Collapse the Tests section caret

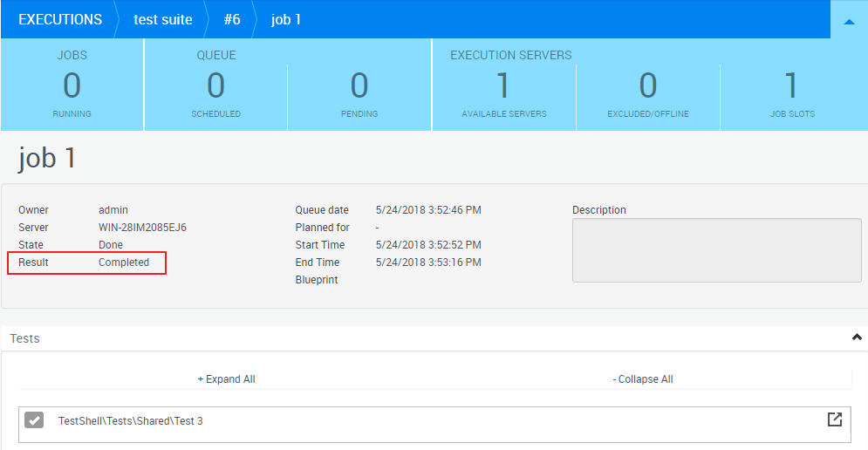pyautogui.click(x=857, y=337)
